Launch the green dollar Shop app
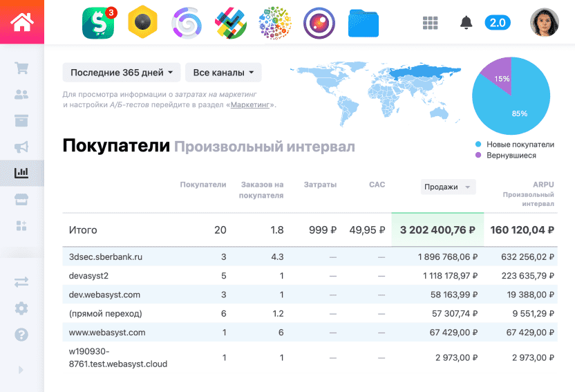 coord(98,23)
